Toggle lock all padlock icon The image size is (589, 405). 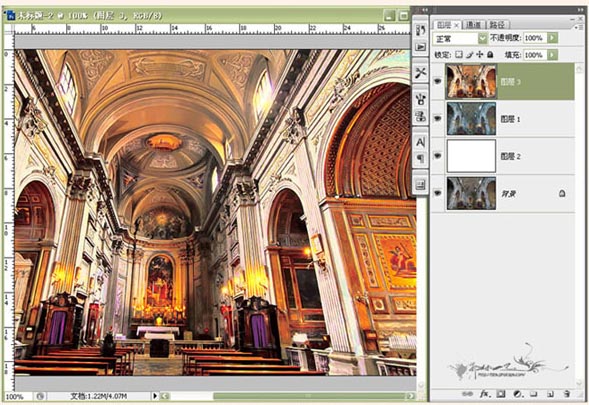[x=490, y=55]
